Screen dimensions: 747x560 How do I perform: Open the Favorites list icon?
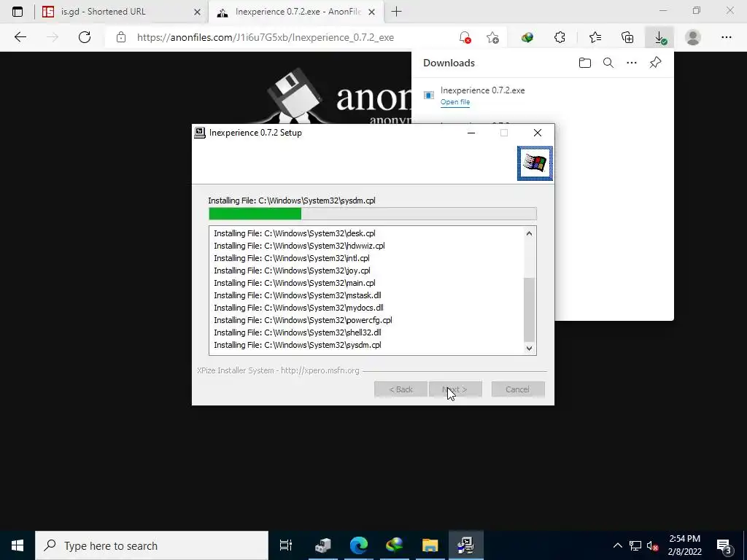pyautogui.click(x=595, y=37)
